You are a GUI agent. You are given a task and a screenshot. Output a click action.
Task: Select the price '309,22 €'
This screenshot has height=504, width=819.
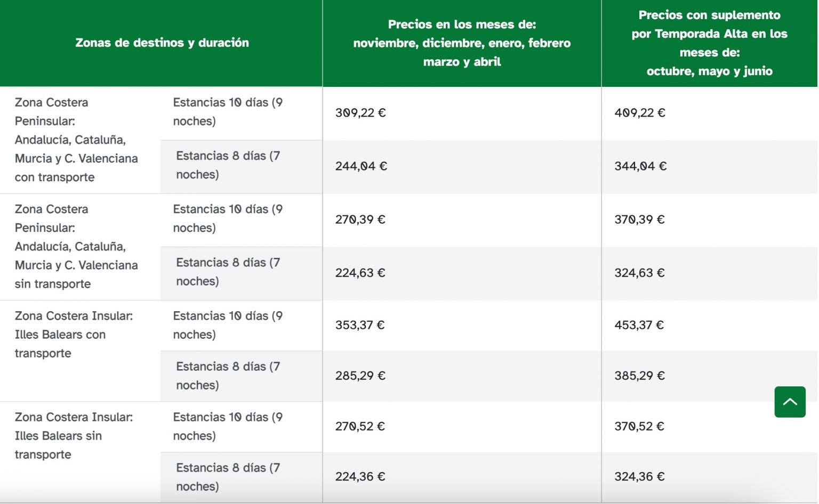point(359,113)
